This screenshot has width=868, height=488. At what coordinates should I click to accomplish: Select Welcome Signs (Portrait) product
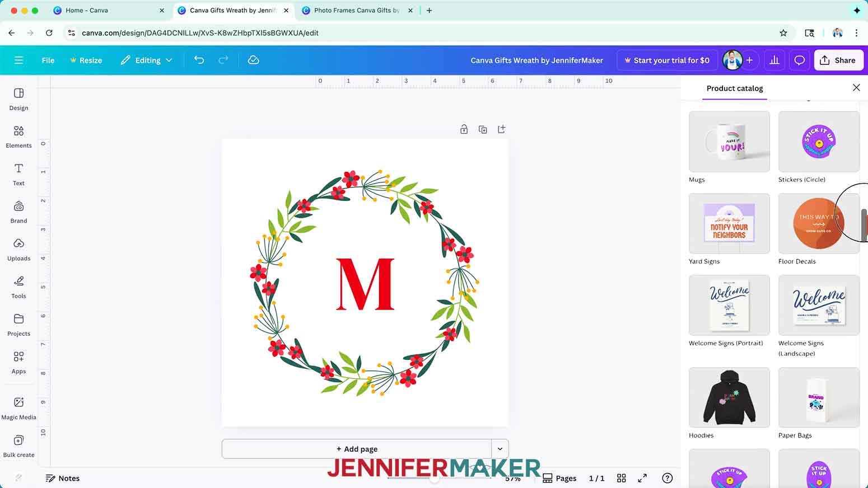pos(729,305)
